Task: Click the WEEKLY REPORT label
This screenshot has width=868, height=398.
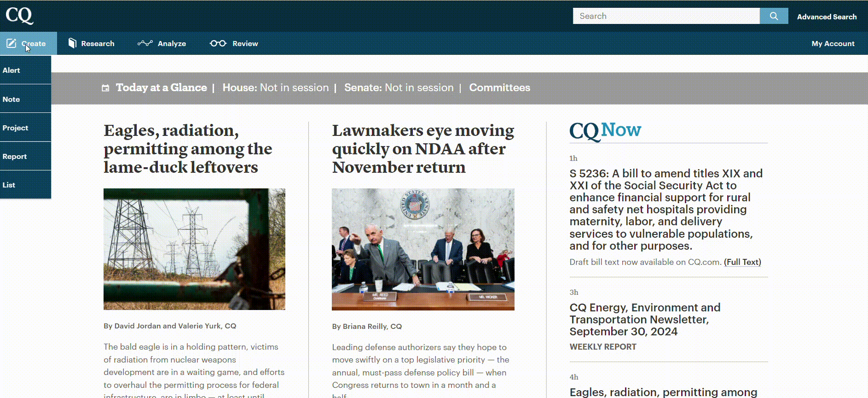Action: tap(603, 347)
